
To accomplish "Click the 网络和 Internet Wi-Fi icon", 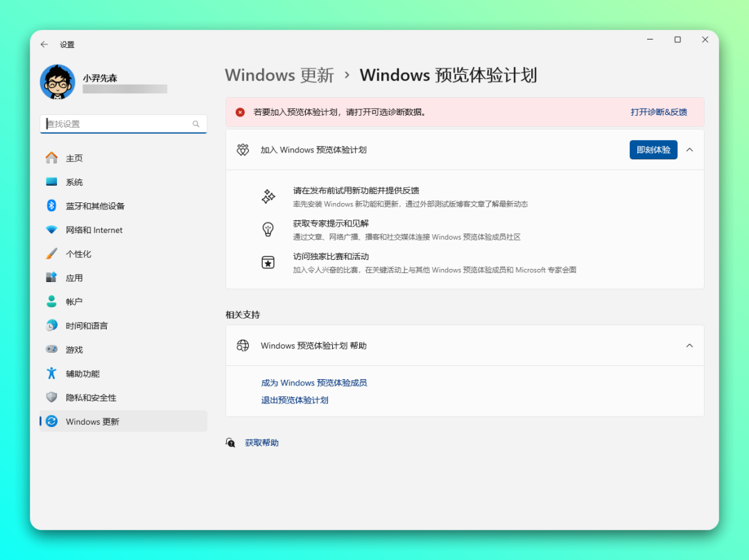I will [51, 230].
